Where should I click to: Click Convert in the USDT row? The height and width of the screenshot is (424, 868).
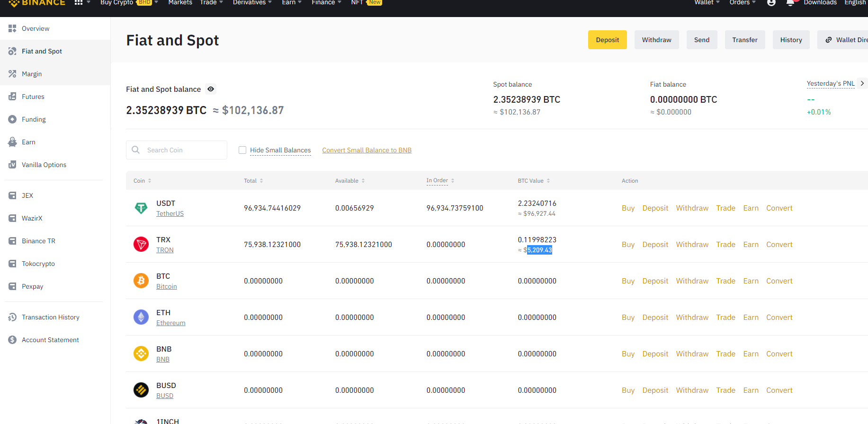[779, 208]
